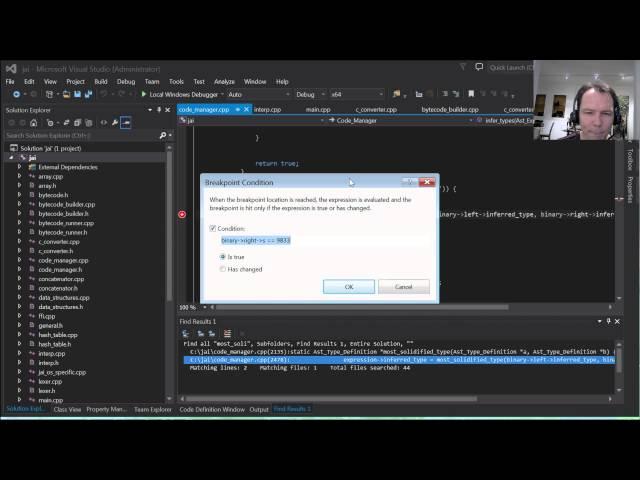Viewport: 640px width, 480px height.
Task: Open the Debug menu
Action: click(x=126, y=82)
